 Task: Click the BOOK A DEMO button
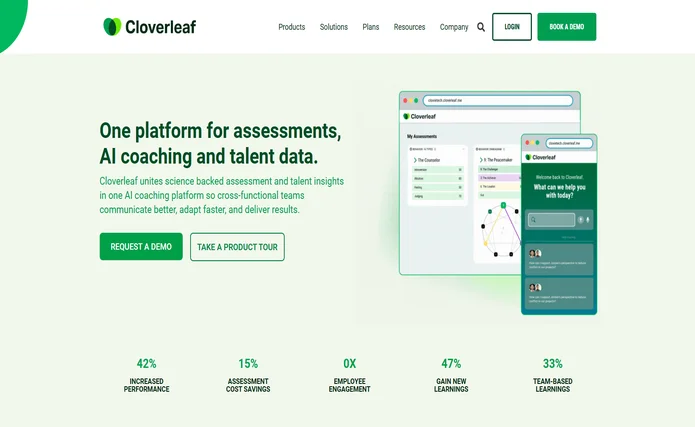pyautogui.click(x=566, y=27)
